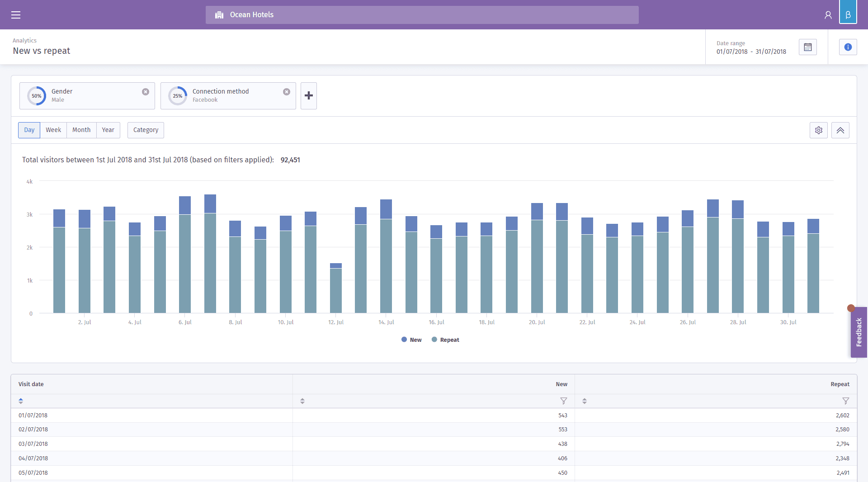Open the Feedback side tab
Viewport: 868px width, 482px height.
[x=859, y=332]
